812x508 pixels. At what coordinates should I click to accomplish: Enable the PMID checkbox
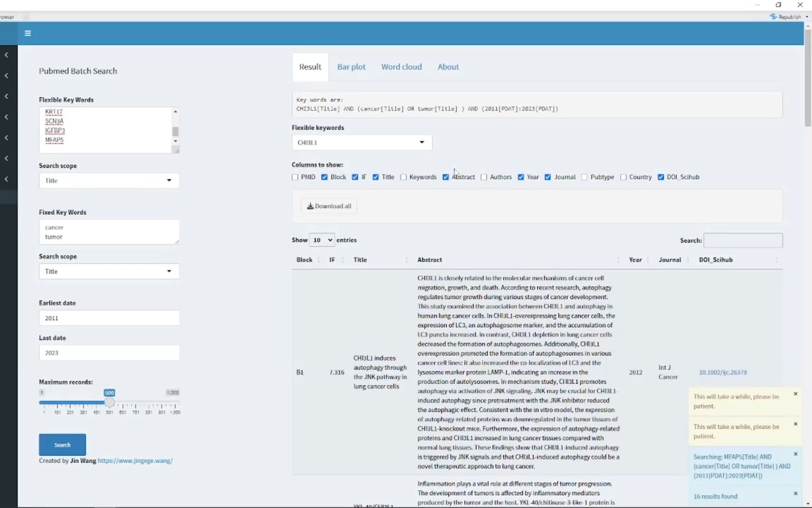[x=295, y=177]
